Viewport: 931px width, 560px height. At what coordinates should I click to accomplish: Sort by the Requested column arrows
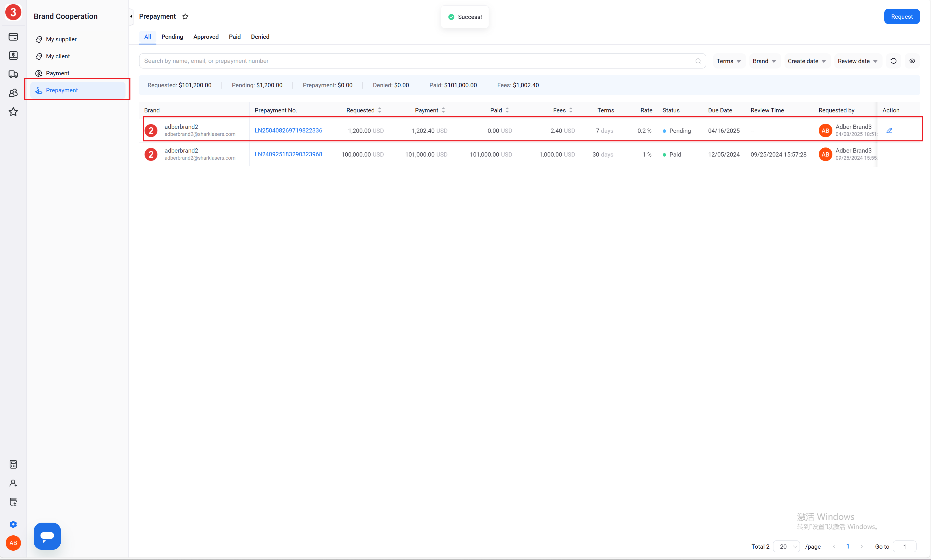(379, 110)
